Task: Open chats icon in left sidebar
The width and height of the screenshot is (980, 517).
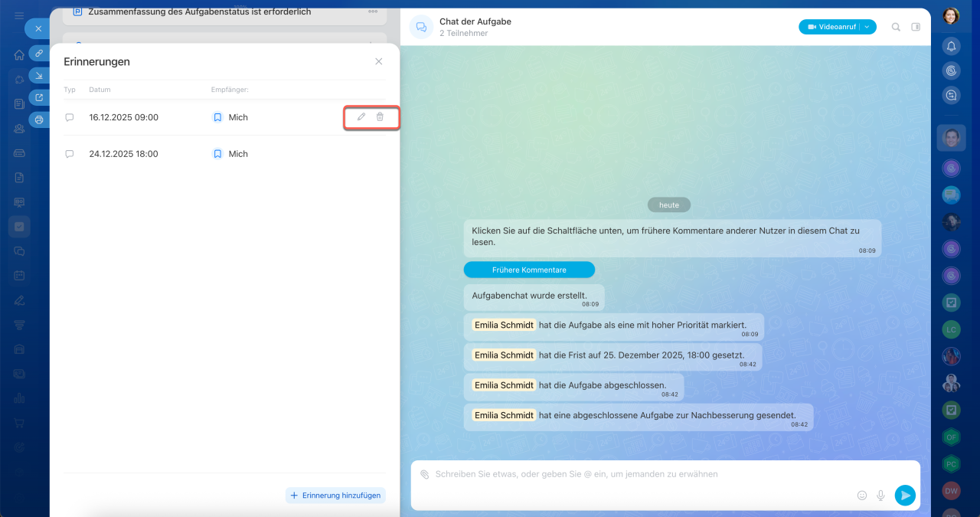Action: click(19, 250)
